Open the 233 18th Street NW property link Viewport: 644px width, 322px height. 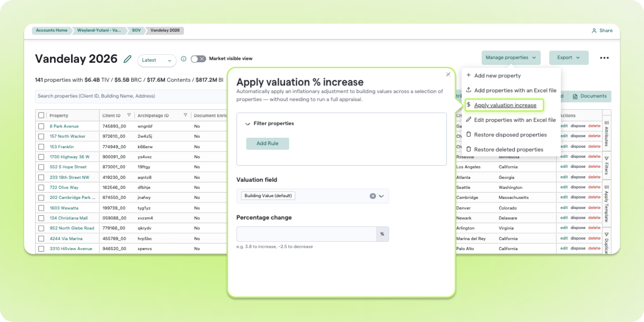click(x=69, y=177)
